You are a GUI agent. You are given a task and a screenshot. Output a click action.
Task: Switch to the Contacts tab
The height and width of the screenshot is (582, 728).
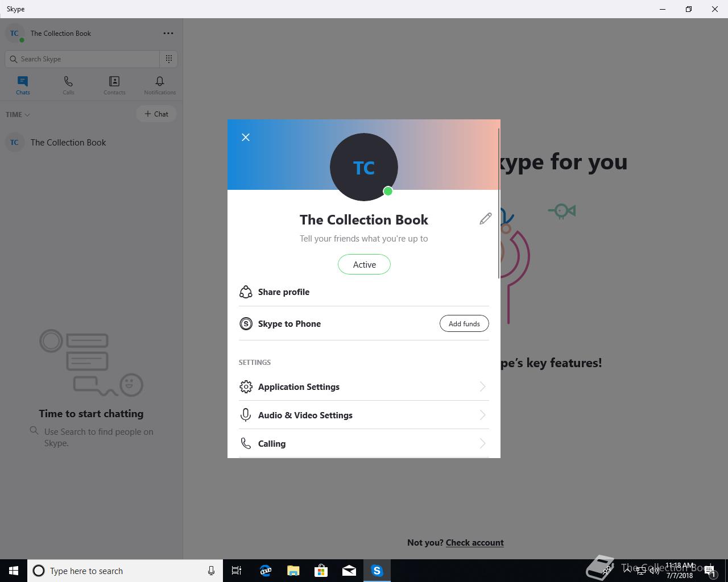coord(114,85)
